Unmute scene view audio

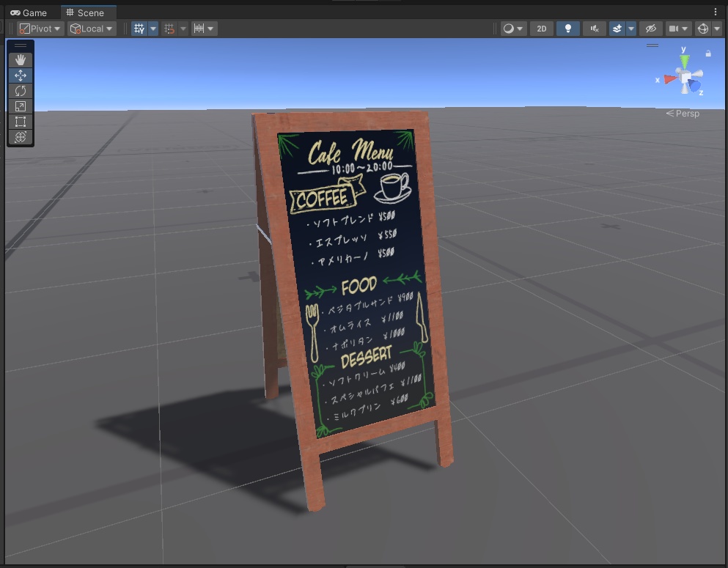coord(593,29)
